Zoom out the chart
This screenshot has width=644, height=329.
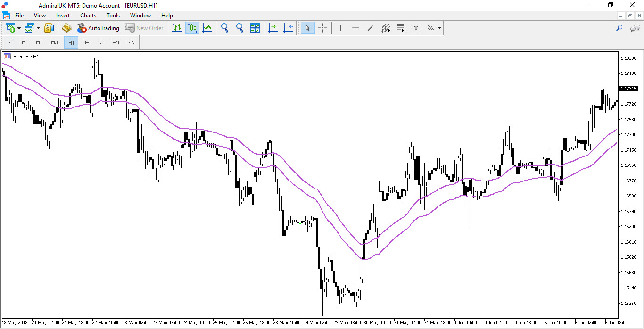[239, 28]
